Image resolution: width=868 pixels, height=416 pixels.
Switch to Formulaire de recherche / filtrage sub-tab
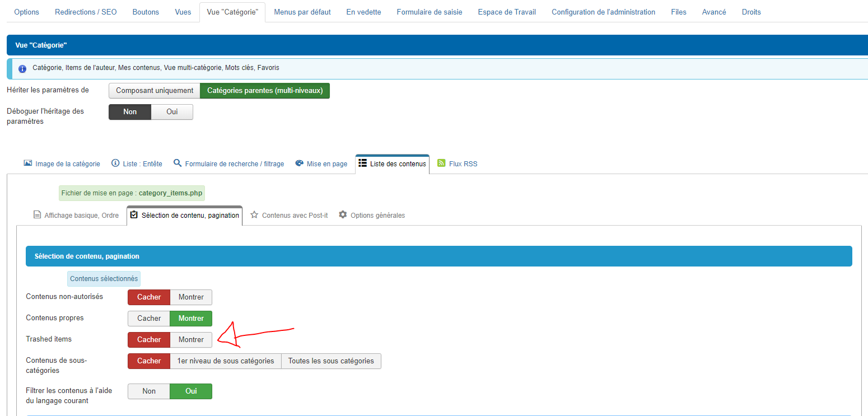[228, 164]
